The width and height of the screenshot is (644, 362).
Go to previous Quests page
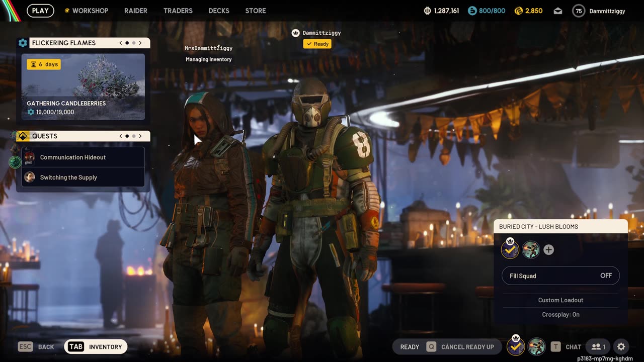click(121, 136)
